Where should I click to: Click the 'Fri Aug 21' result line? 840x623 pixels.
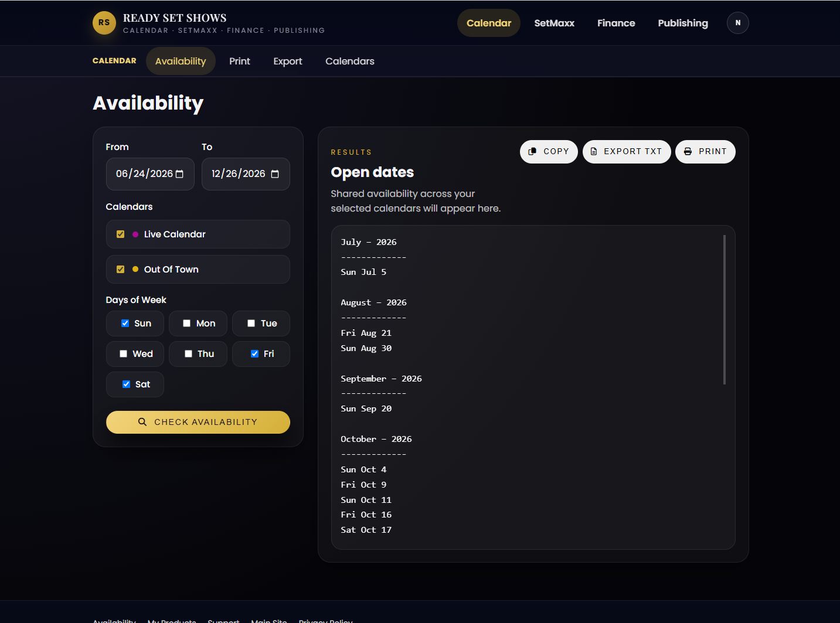pyautogui.click(x=366, y=333)
